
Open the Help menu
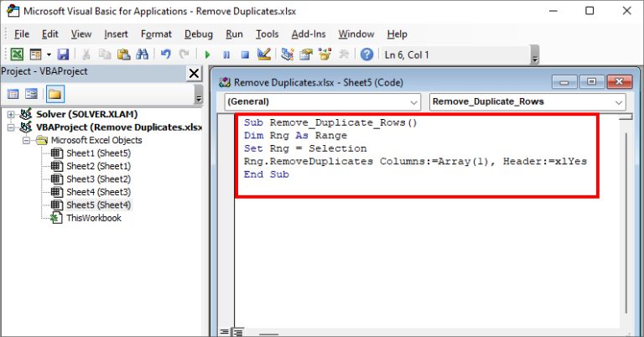tap(397, 34)
